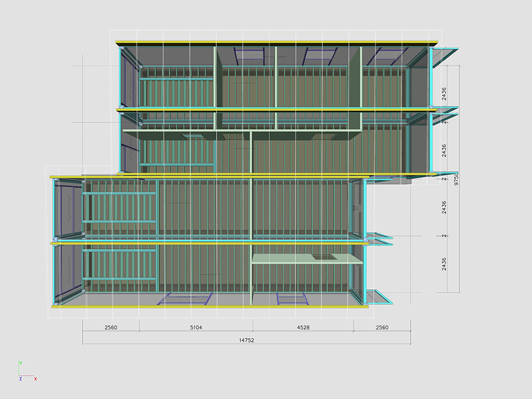The image size is (532, 399).
Task: Click the 14752 overall width dimension
Action: (x=246, y=340)
